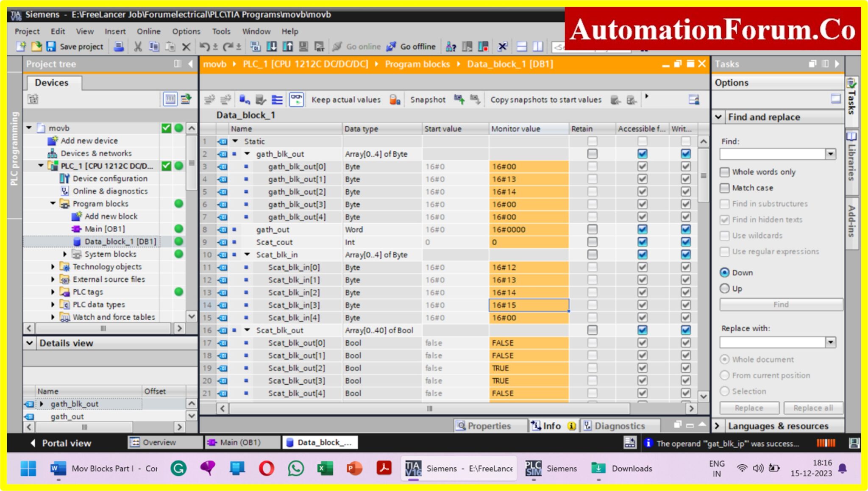The width and height of the screenshot is (868, 491).
Task: Click the Replace all button
Action: [x=813, y=408]
